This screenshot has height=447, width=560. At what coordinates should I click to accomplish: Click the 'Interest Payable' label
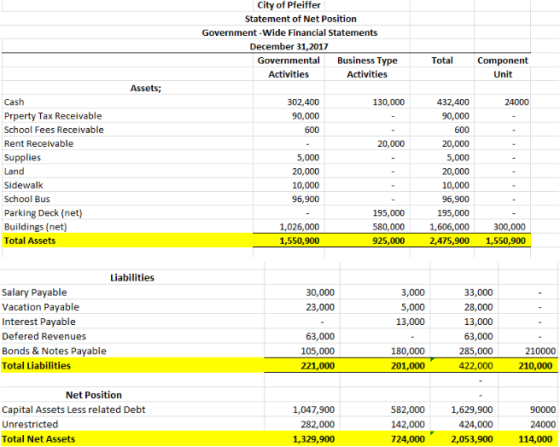pos(39,322)
